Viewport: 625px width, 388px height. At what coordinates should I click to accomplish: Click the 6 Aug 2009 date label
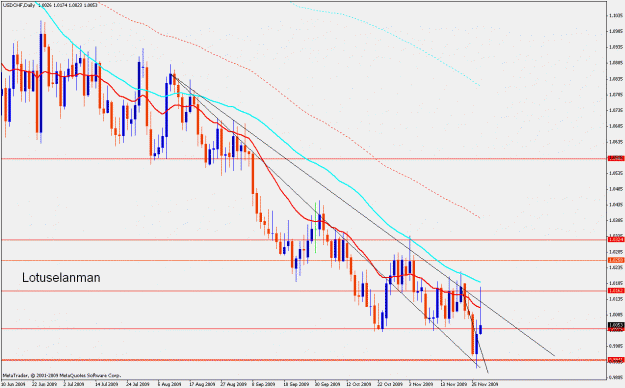pyautogui.click(x=169, y=384)
